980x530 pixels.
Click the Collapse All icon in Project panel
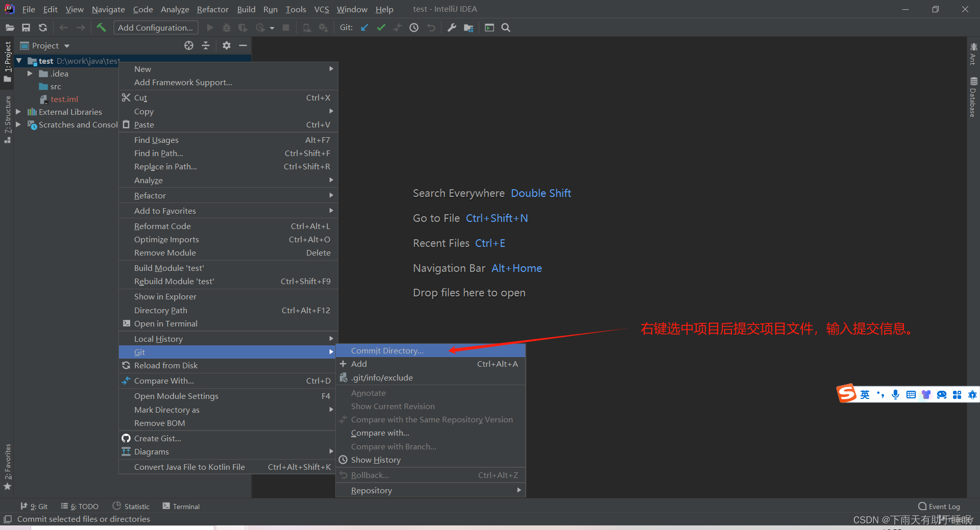[x=206, y=45]
